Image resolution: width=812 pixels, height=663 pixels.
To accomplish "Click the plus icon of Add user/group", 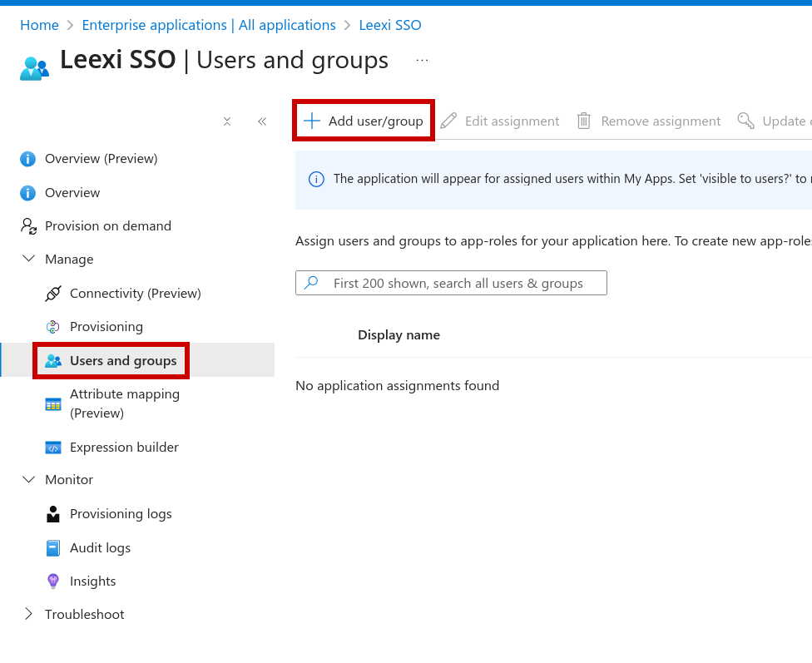I will pos(312,121).
